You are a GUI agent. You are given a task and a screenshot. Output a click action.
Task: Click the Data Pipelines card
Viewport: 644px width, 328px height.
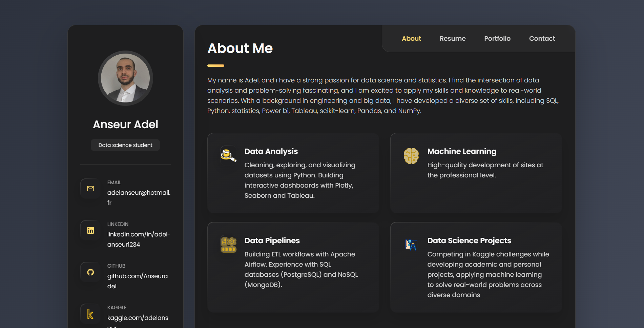(x=293, y=267)
